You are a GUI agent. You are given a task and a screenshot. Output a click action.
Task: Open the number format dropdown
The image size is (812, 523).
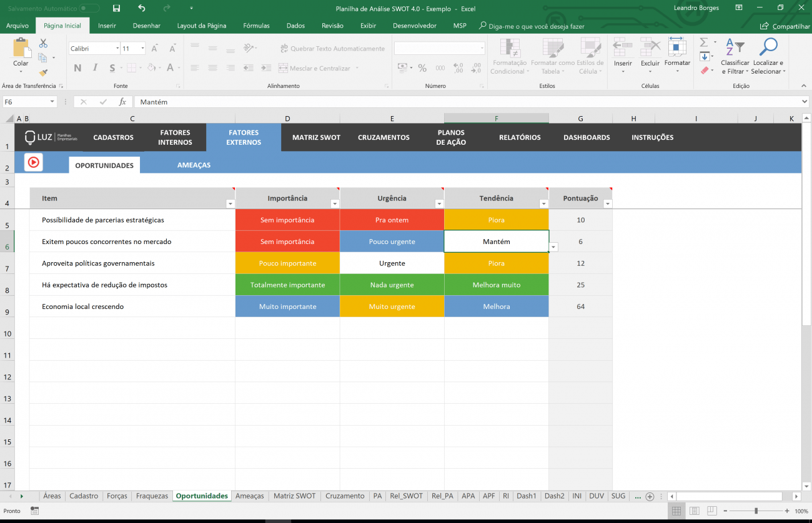coord(482,48)
